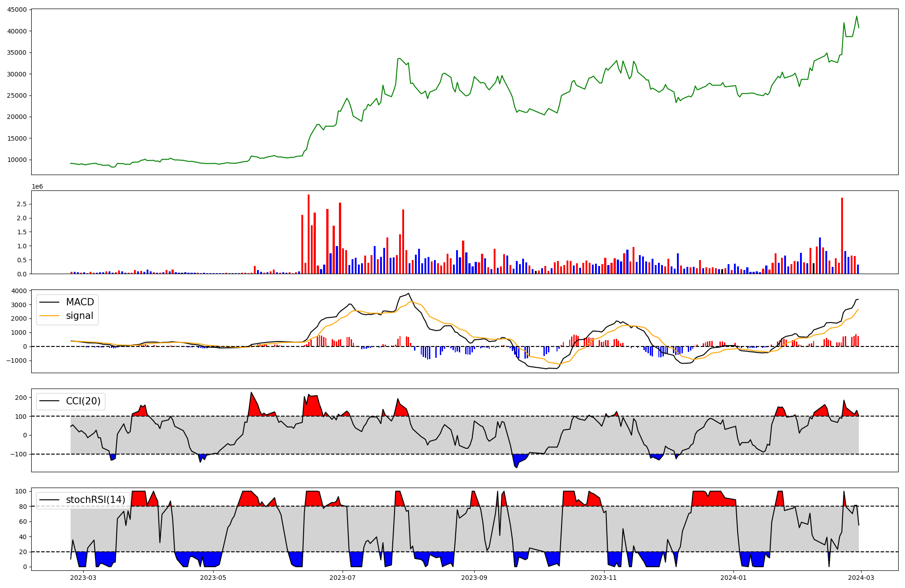Click the 2023-07 x-axis date label
The width and height of the screenshot is (905, 588).
tap(343, 578)
